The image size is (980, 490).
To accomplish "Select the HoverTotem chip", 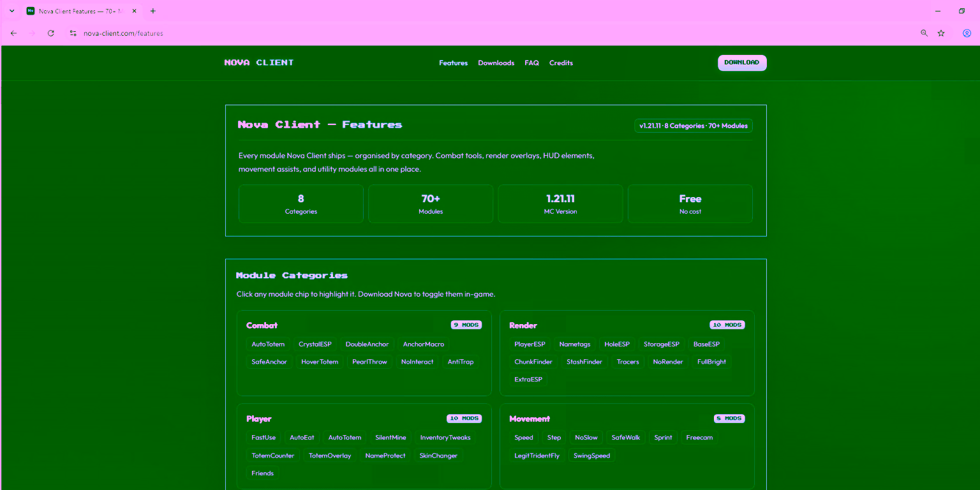I will click(320, 362).
